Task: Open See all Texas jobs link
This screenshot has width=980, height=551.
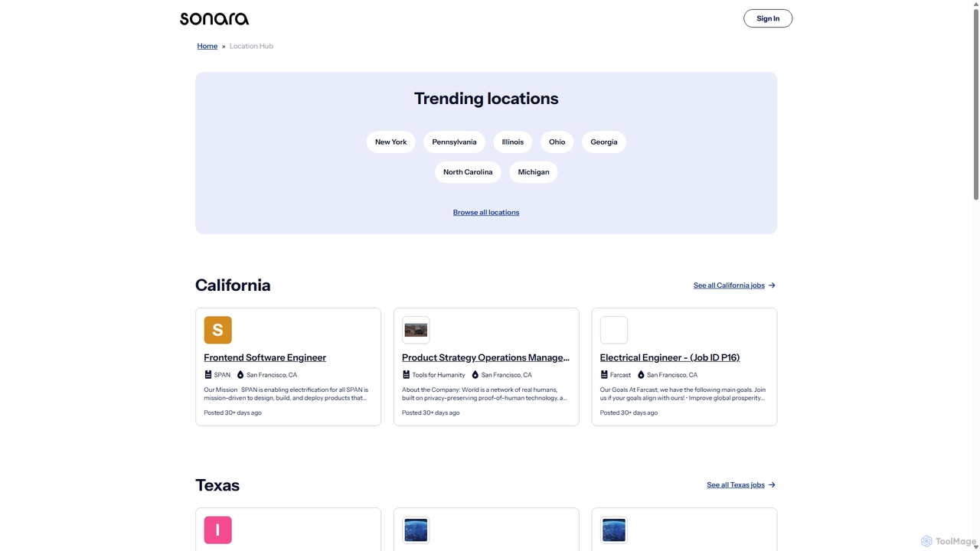Action: click(x=736, y=485)
